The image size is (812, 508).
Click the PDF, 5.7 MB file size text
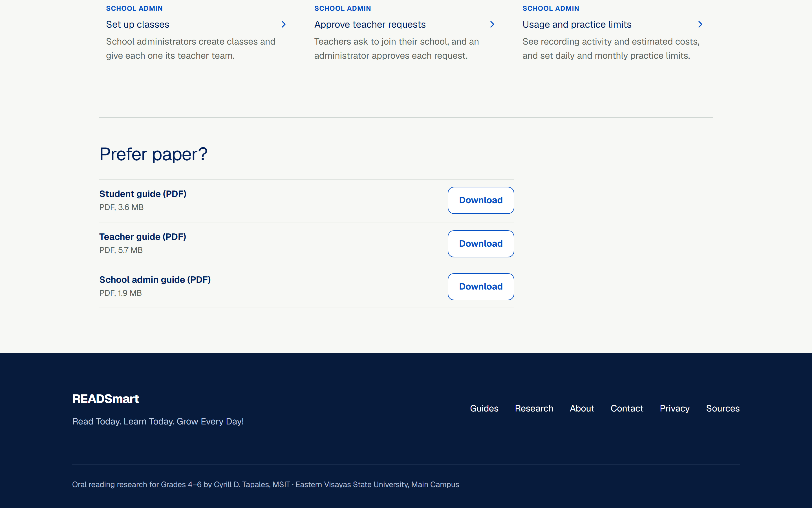point(121,250)
